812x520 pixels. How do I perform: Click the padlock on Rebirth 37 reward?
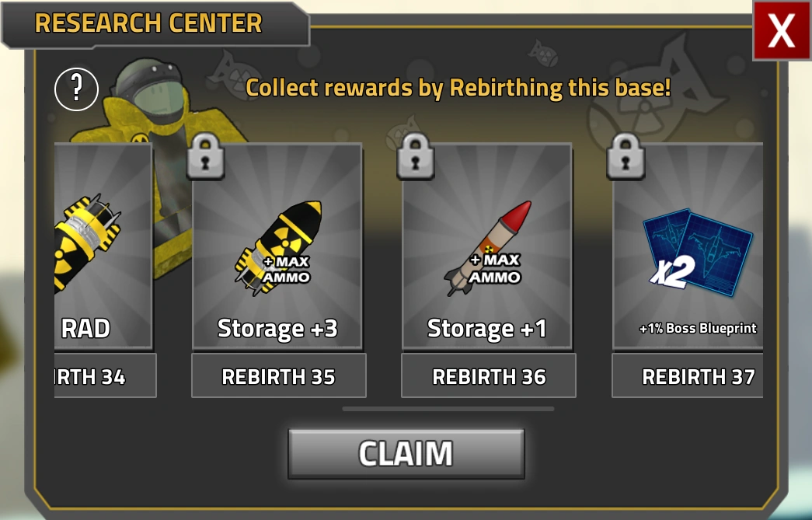pyautogui.click(x=626, y=156)
